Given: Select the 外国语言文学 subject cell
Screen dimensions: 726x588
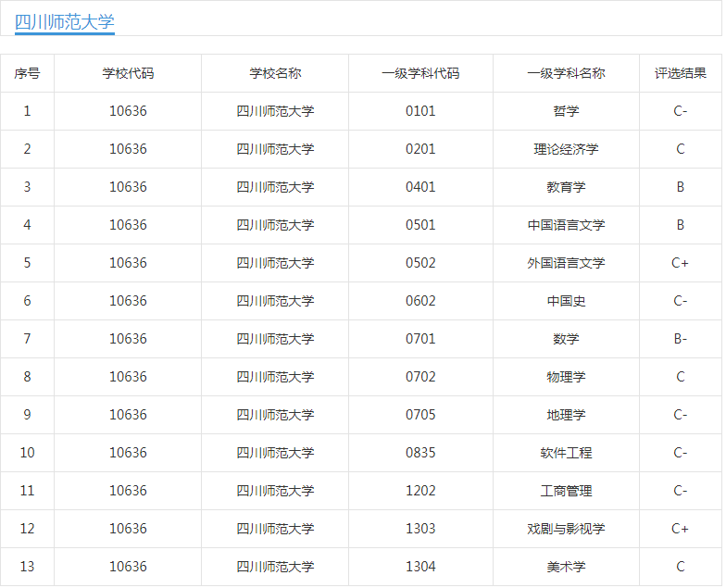Looking at the screenshot, I should pos(566,263).
